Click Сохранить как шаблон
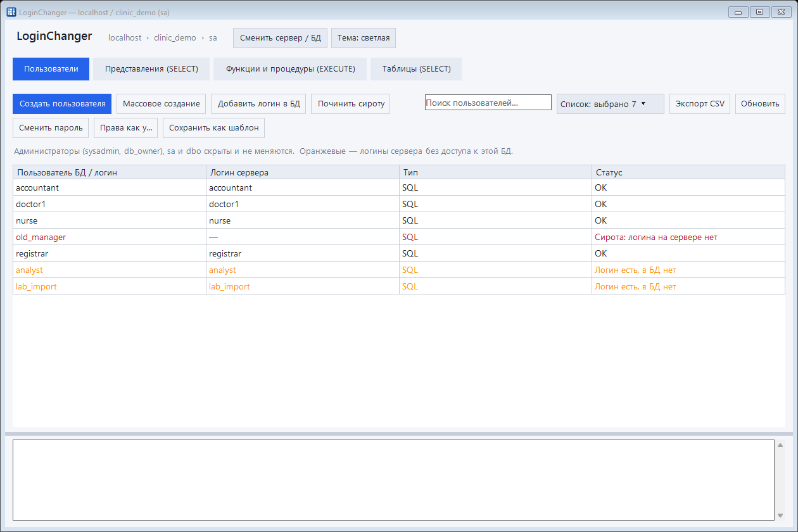The height and width of the screenshot is (532, 798). (213, 128)
